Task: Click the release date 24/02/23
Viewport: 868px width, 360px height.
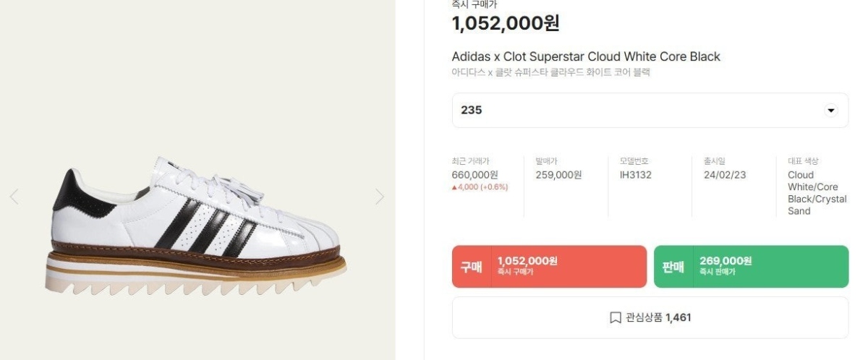Action: pos(726,175)
